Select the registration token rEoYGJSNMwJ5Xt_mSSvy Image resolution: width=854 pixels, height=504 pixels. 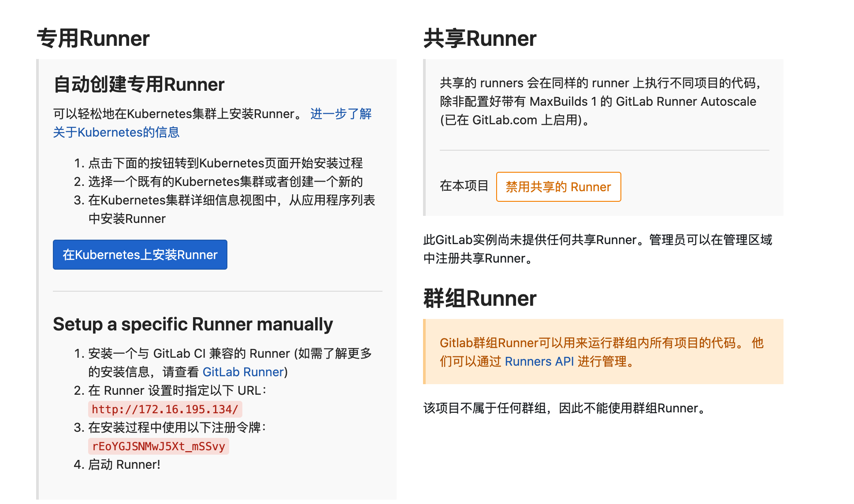tap(158, 446)
